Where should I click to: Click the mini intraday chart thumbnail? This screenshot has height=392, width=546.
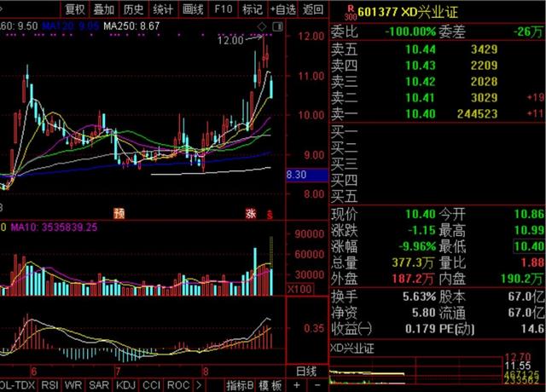pyautogui.click(x=416, y=371)
